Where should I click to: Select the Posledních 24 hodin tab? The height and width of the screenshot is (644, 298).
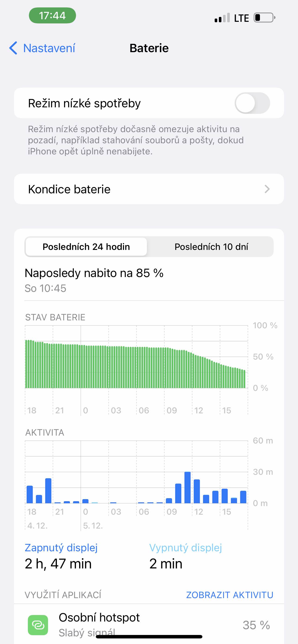coord(86,247)
